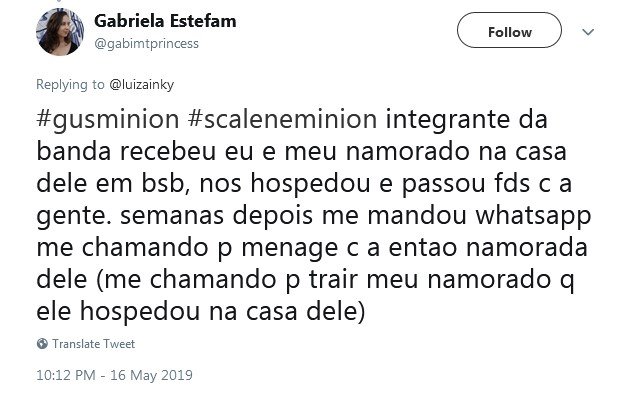Screen dimensions: 628x395
Task: Click the globe icon beside Translate Tweet
Action: click(x=42, y=344)
